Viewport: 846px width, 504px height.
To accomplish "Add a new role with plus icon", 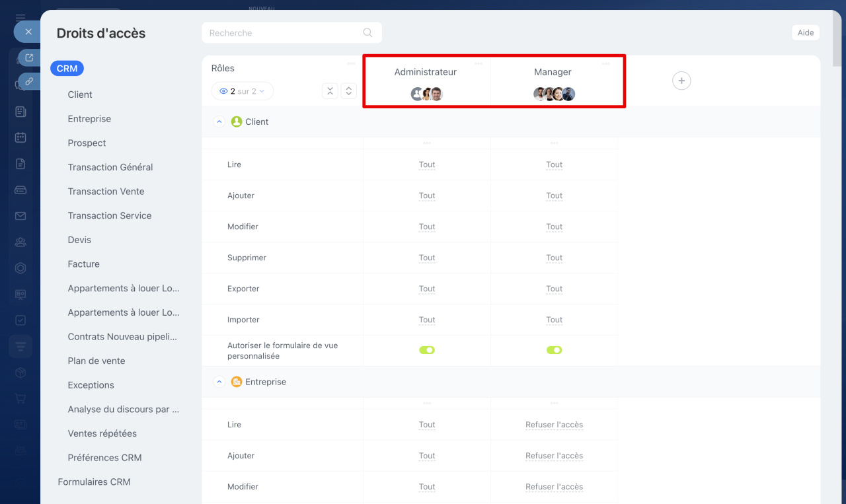I will tap(681, 81).
